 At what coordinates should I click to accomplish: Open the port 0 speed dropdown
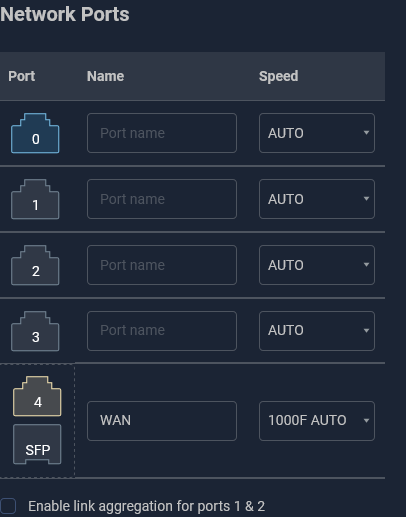click(x=317, y=133)
